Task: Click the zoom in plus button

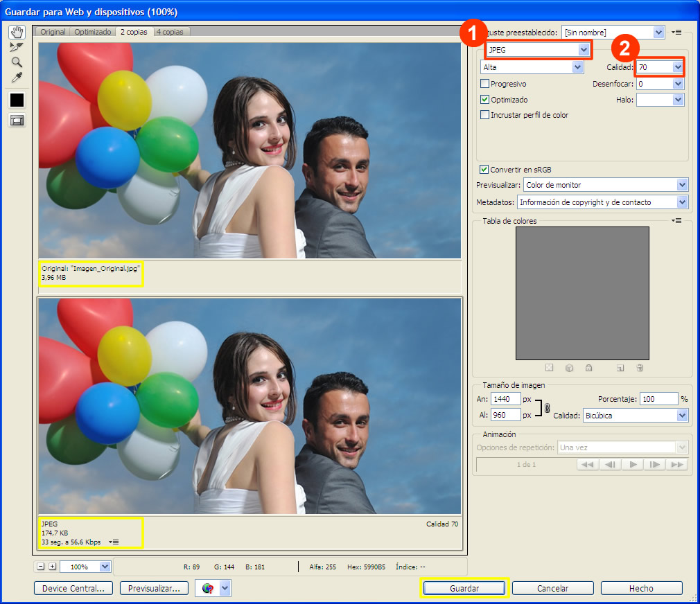Action: (x=52, y=567)
